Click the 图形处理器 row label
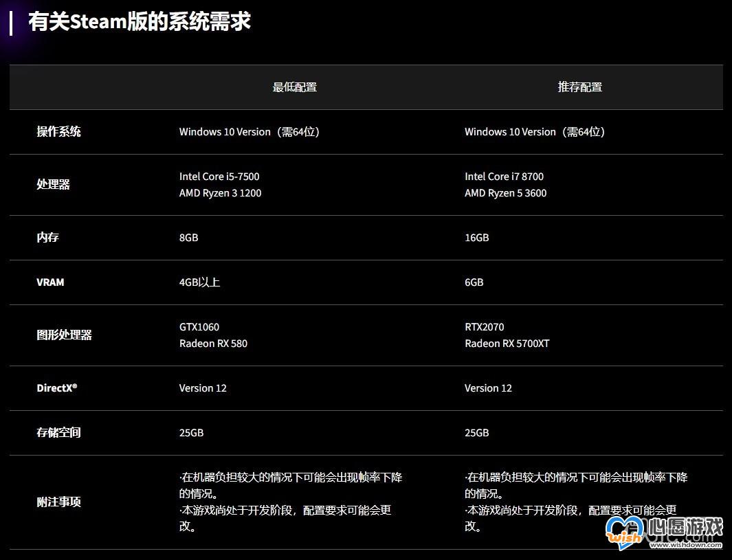Viewport: 732px width, 560px height. click(x=65, y=335)
